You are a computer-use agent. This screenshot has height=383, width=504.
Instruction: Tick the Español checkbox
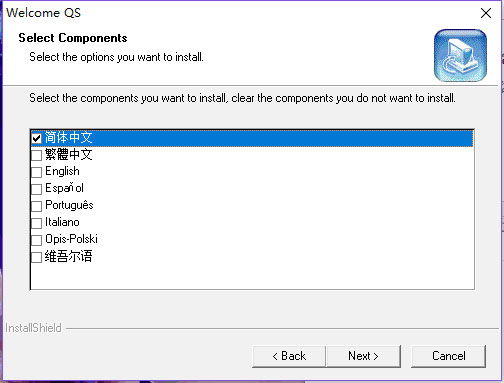(x=36, y=189)
